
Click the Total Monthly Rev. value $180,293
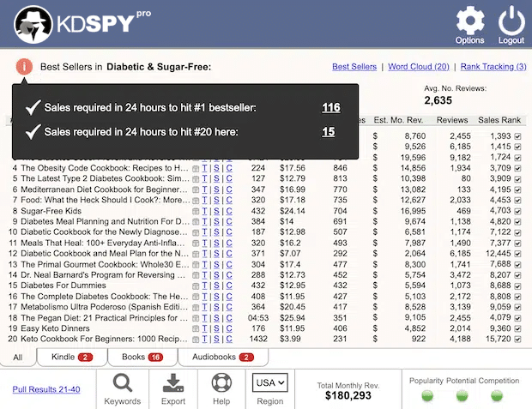tap(348, 395)
